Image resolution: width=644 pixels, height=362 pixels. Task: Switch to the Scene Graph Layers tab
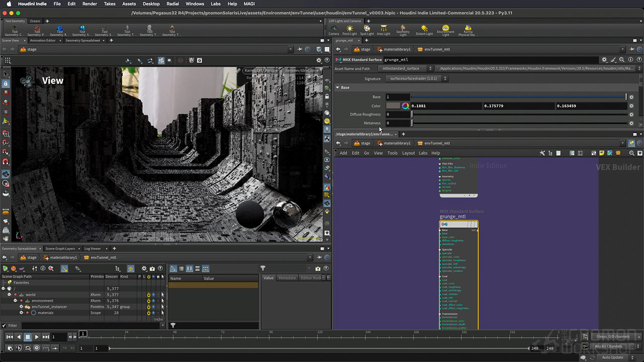coord(60,248)
